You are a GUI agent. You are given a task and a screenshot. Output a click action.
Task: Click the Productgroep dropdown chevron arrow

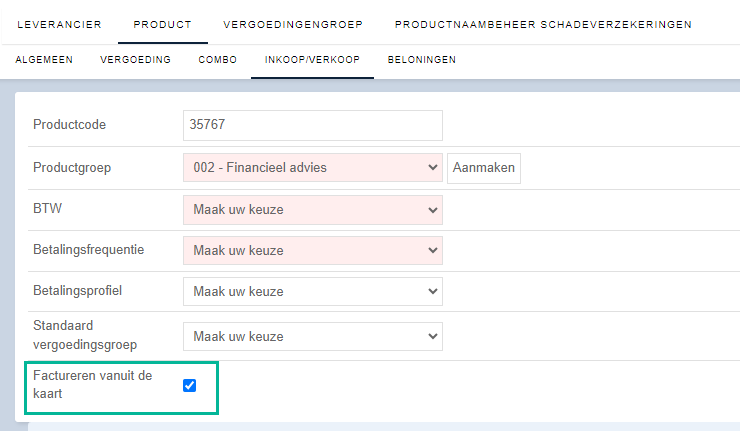tap(432, 168)
